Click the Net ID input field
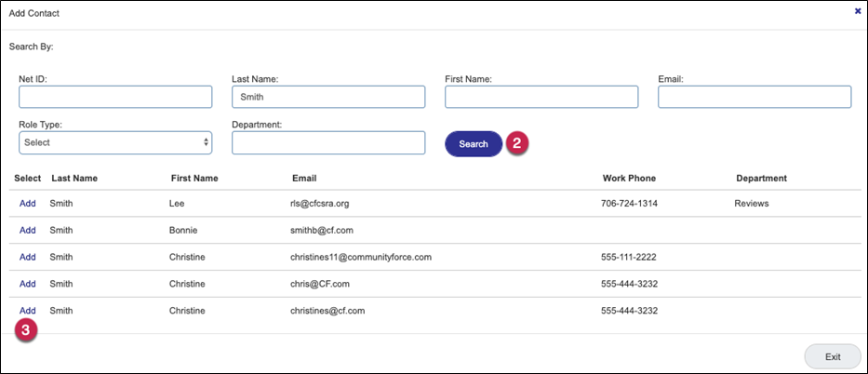This screenshot has height=374, width=868. [x=115, y=98]
